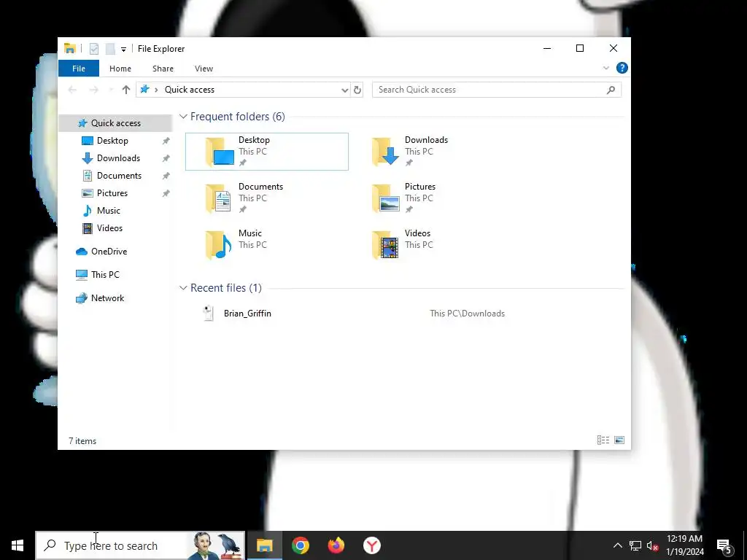Open the File tab
This screenshot has height=560, width=747.
[79, 69]
